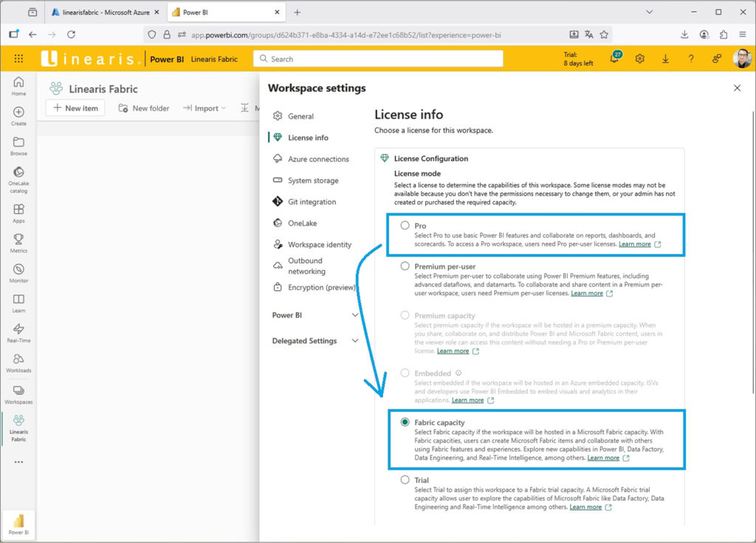
Task: Open help question mark icon
Action: click(x=691, y=58)
